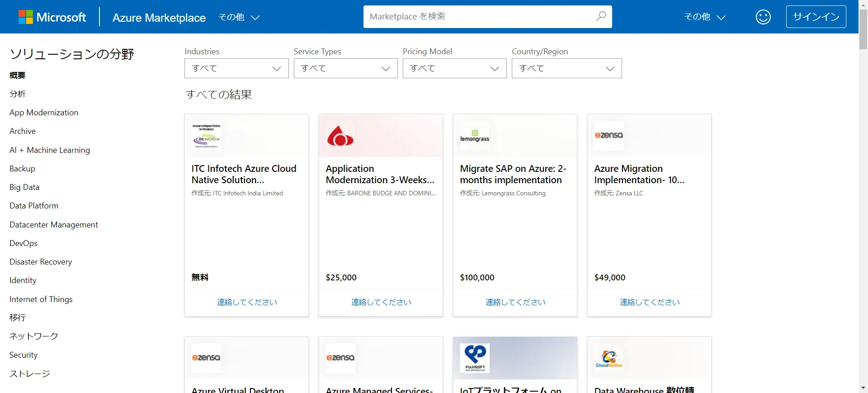The width and height of the screenshot is (868, 393).
Task: Select Security category
Action: click(24, 355)
